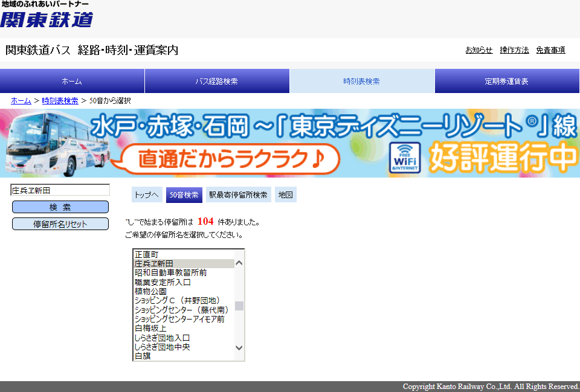Image resolution: width=580 pixels, height=392 pixels.
Task: Click the bus stop name input field
Action: pos(60,190)
